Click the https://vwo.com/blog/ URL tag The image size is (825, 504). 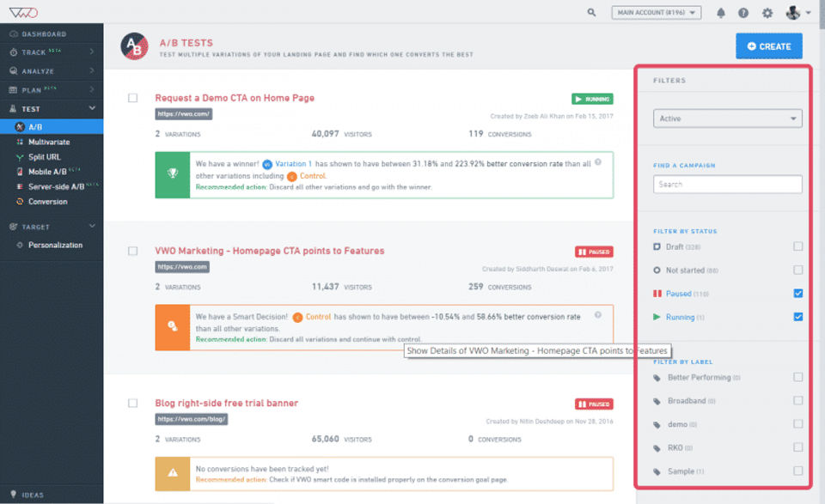(x=192, y=419)
